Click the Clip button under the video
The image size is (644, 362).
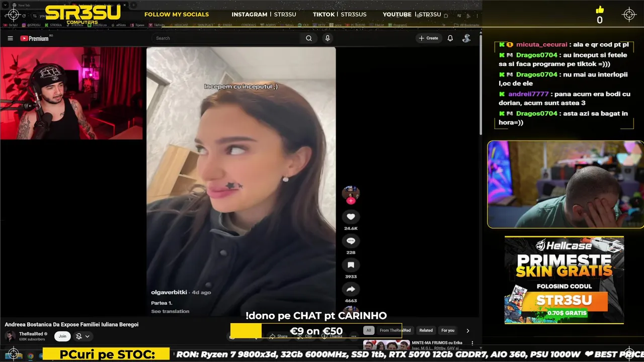(x=305, y=336)
